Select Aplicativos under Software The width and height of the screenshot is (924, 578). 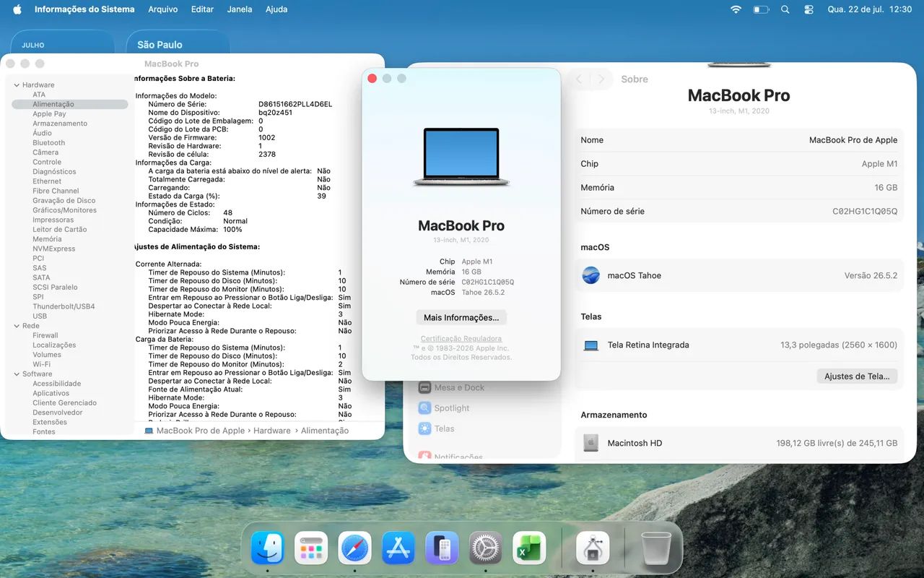[x=51, y=393]
